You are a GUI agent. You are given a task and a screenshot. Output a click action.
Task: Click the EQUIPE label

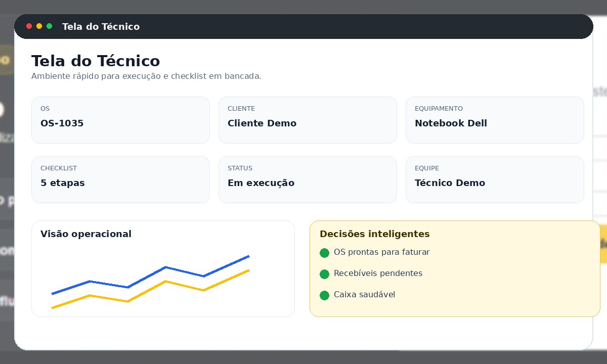[x=427, y=168]
